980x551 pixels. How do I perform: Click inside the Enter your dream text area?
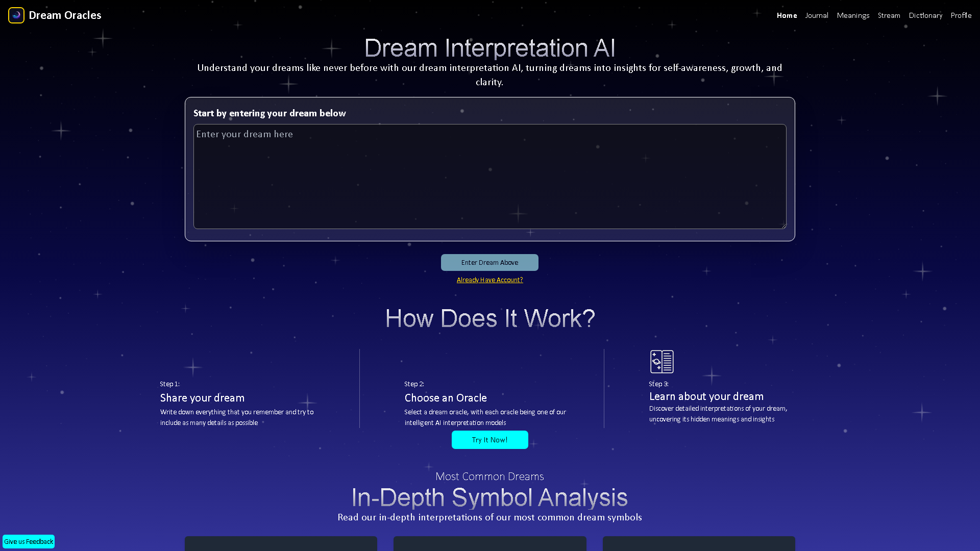pyautogui.click(x=489, y=176)
